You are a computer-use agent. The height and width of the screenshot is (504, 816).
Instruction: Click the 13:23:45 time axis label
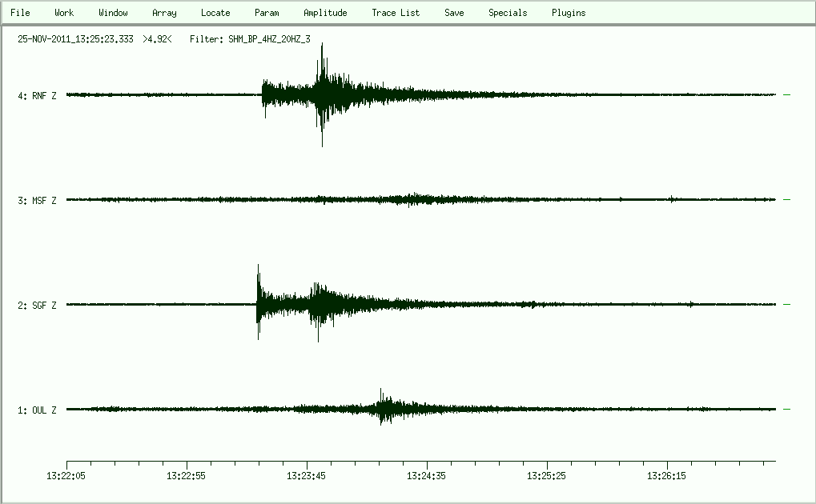point(307,476)
